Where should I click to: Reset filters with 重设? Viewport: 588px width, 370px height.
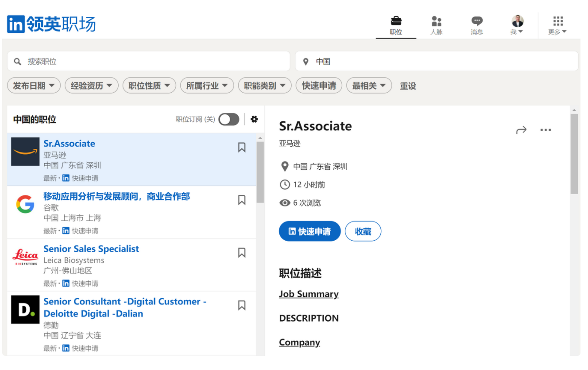[408, 86]
